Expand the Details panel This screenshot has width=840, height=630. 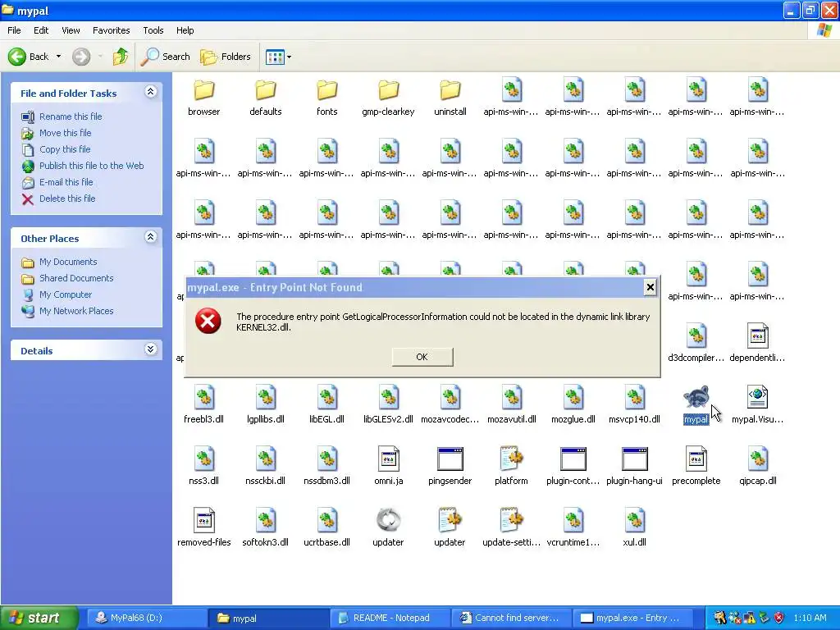coord(151,349)
